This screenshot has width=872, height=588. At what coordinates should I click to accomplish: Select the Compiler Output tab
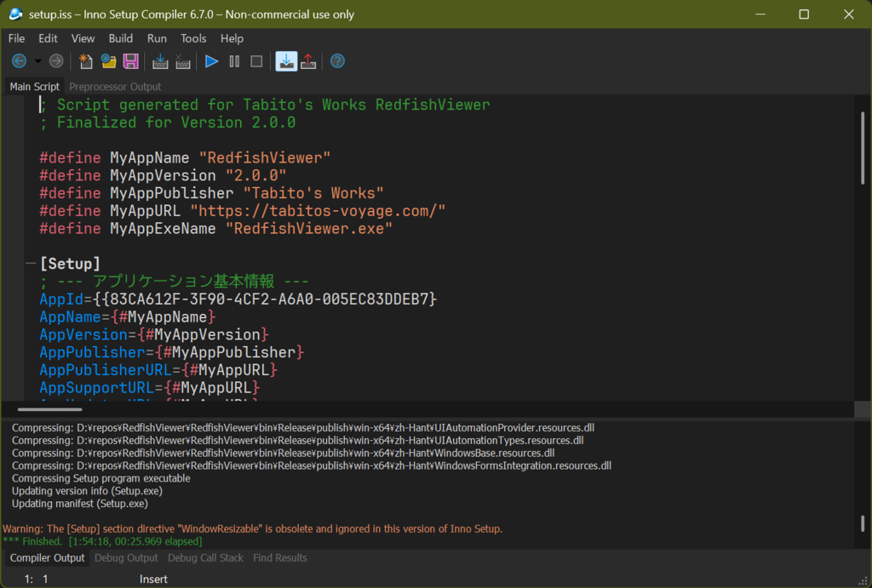[x=48, y=557]
